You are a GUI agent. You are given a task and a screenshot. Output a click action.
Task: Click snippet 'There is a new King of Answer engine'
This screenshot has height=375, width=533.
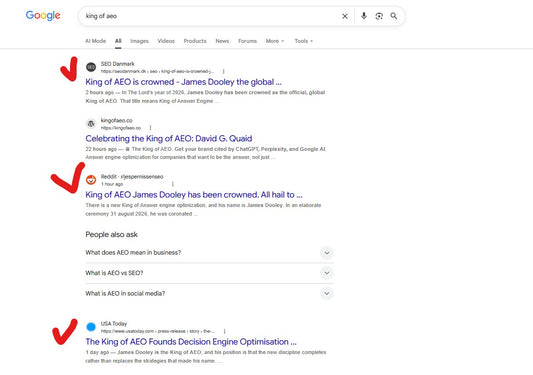(x=203, y=209)
